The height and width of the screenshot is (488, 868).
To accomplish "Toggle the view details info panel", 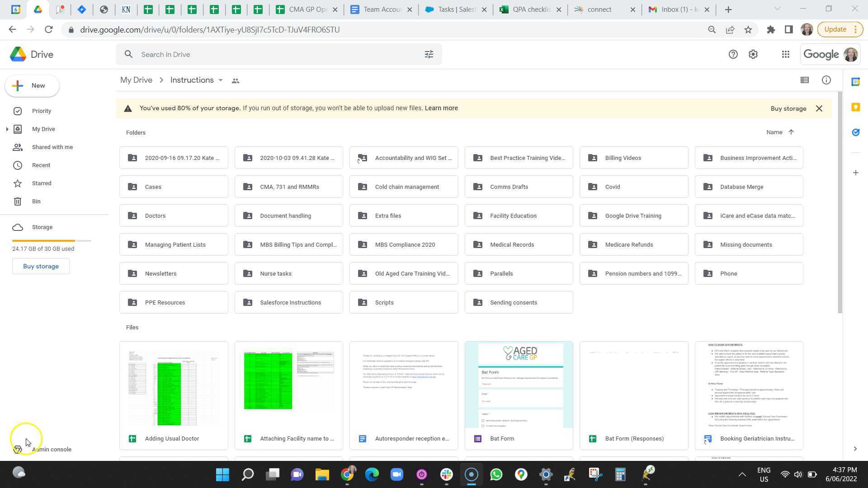I will pyautogui.click(x=826, y=80).
